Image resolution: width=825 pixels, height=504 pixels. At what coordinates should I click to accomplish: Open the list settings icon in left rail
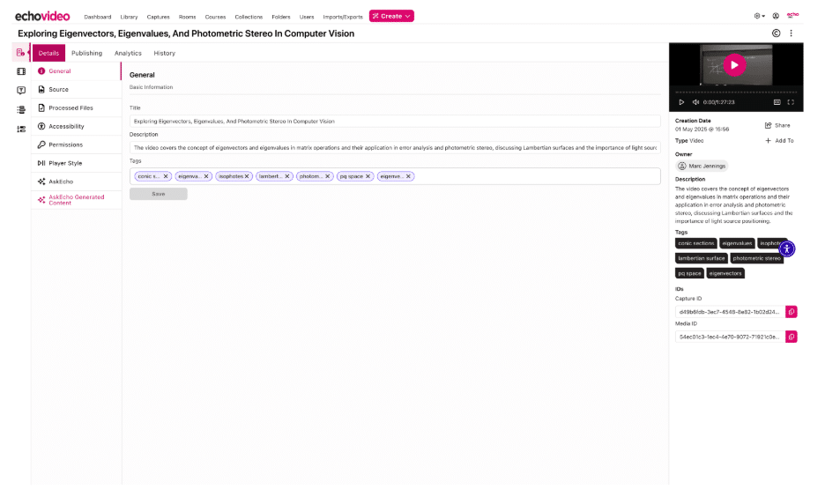coord(21,129)
